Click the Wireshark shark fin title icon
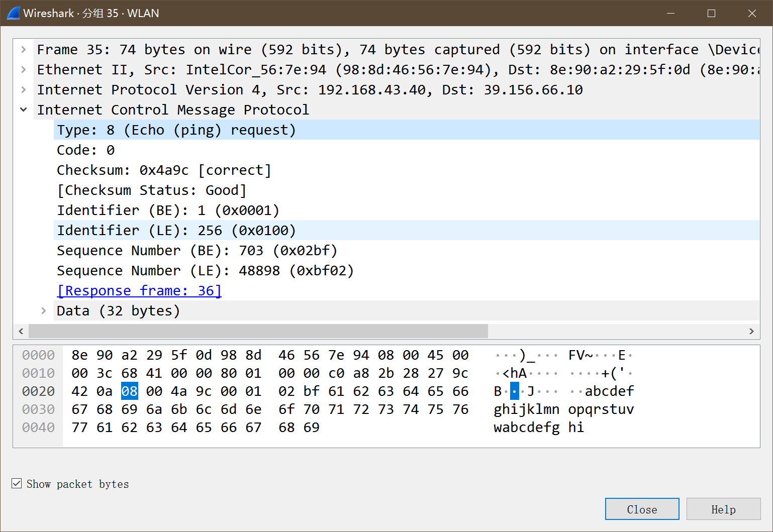The width and height of the screenshot is (773, 532). [x=13, y=13]
